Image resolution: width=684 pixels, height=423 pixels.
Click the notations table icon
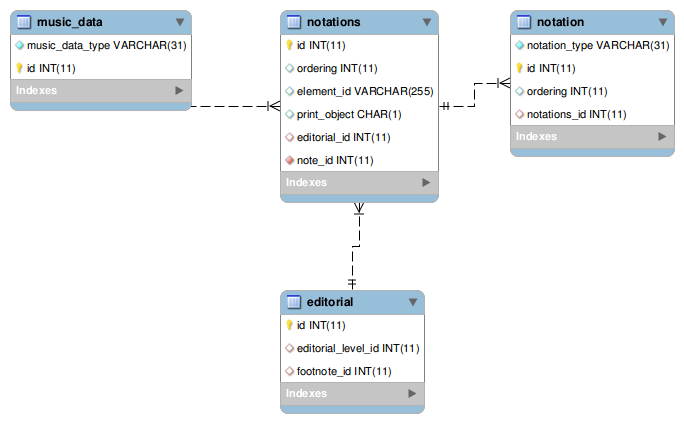tap(293, 21)
